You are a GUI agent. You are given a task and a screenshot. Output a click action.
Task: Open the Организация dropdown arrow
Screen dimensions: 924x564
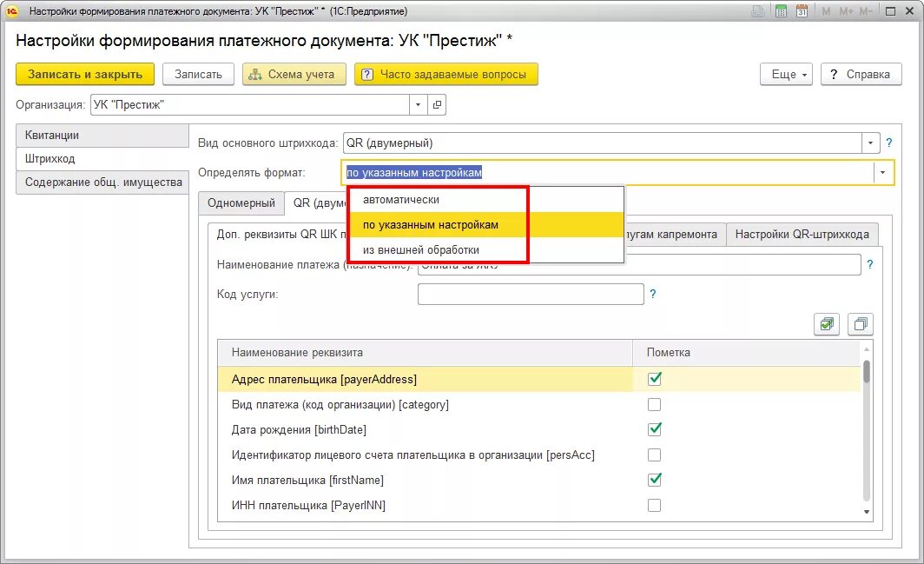[418, 104]
